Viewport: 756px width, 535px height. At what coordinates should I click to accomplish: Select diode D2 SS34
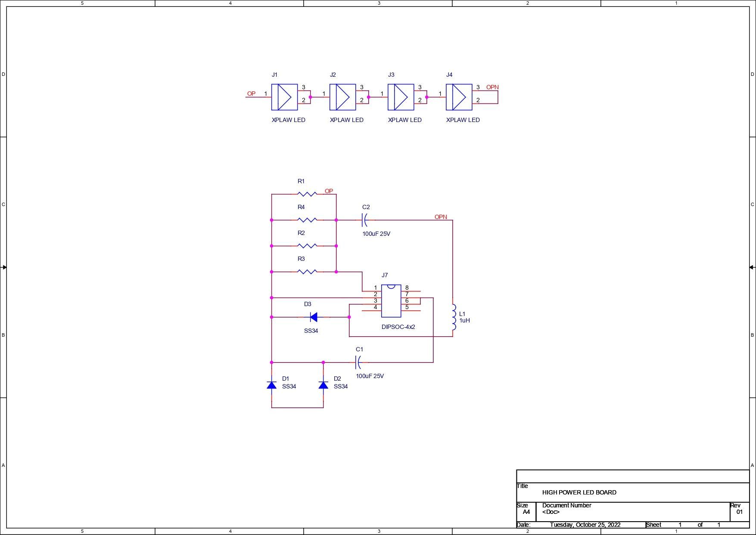click(323, 385)
